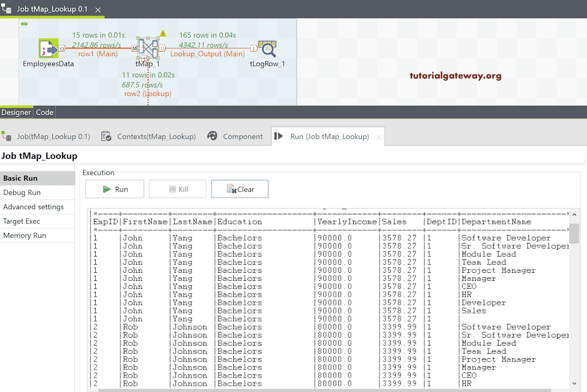Click the down arrow of console scrollbar
The height and width of the screenshot is (392, 587).
(x=574, y=383)
